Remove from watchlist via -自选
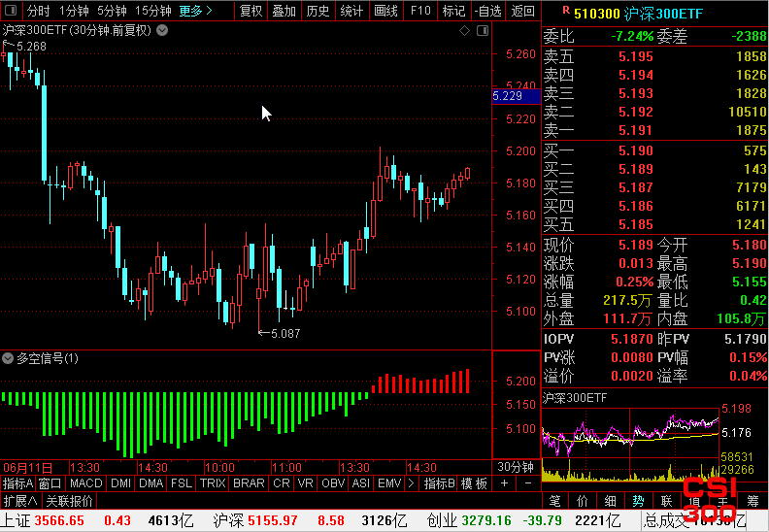The height and width of the screenshot is (532, 769). pos(488,11)
